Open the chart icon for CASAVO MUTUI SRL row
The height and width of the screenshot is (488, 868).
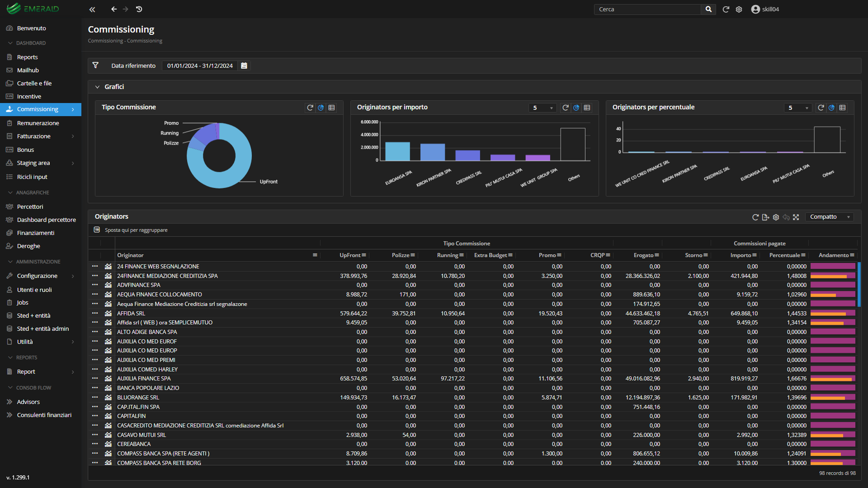108,435
